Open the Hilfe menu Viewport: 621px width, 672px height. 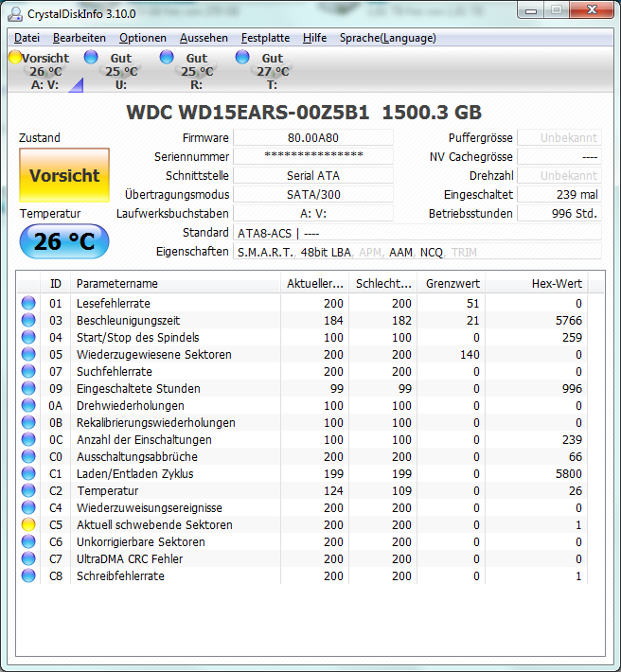[314, 38]
